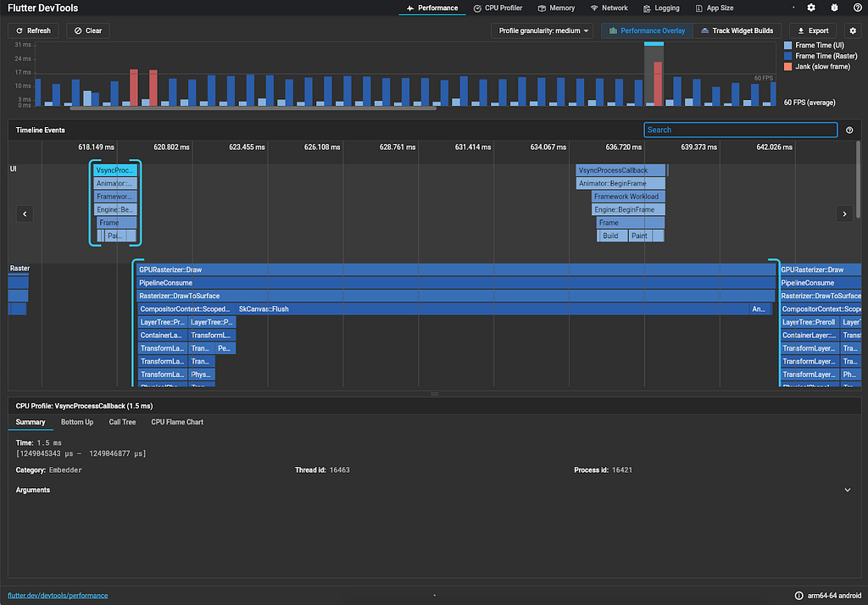The image size is (868, 605).
Task: Switch to the CPU Profiler tab
Action: point(498,8)
